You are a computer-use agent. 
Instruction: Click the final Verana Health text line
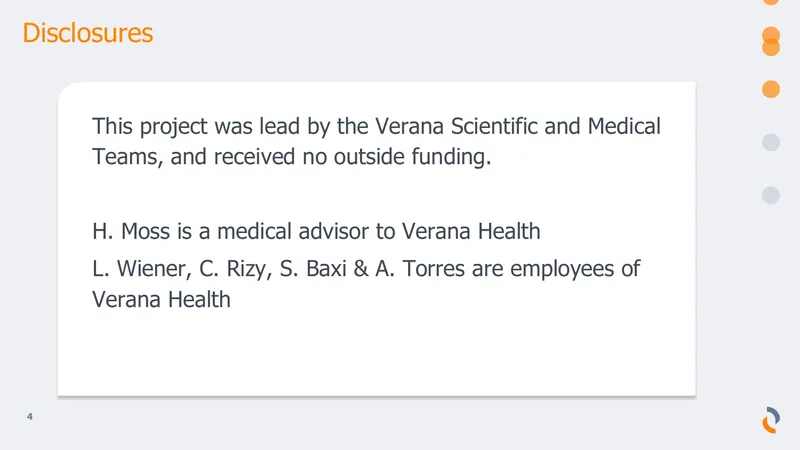coord(161,299)
